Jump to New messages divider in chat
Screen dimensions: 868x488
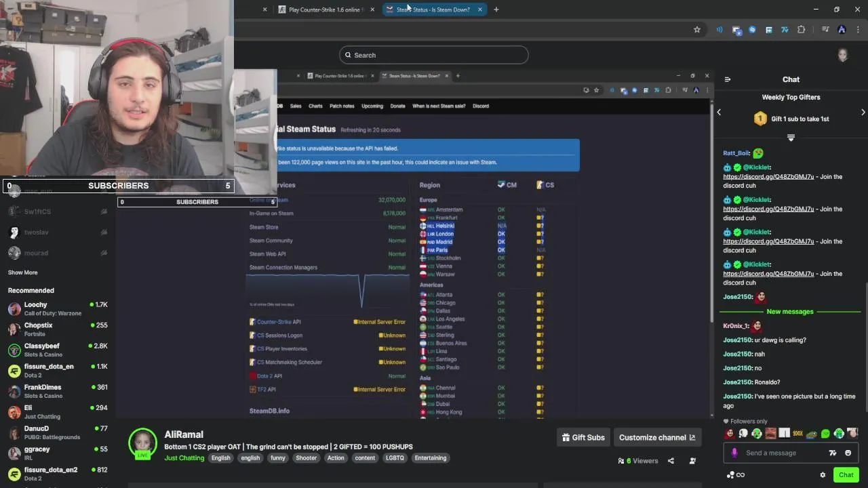click(x=789, y=312)
